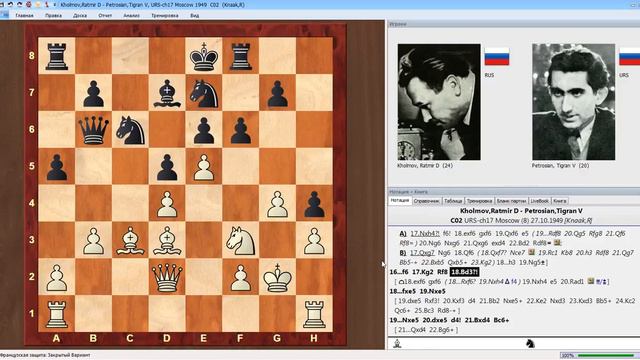Jump to main line move 18...fxe5
This screenshot has height=360, width=640.
[403, 291]
